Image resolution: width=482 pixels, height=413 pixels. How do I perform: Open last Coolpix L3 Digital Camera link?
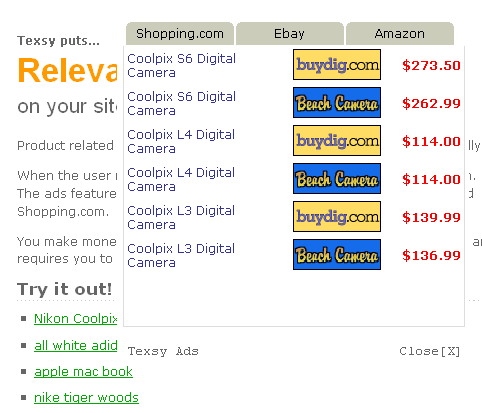181,256
